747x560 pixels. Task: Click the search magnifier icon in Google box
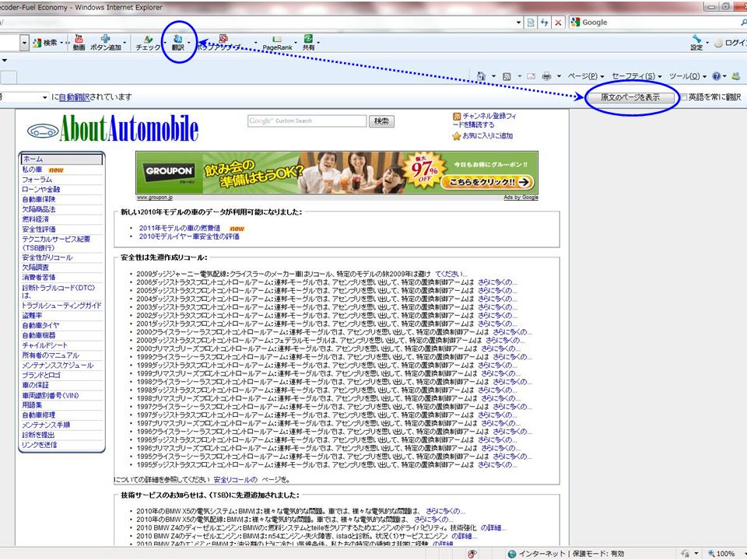743,23
